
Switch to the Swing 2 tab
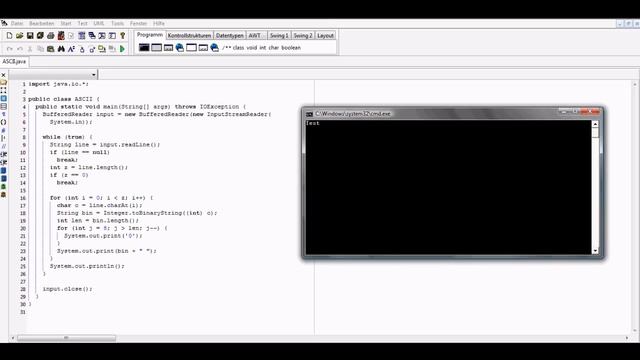[x=303, y=36]
